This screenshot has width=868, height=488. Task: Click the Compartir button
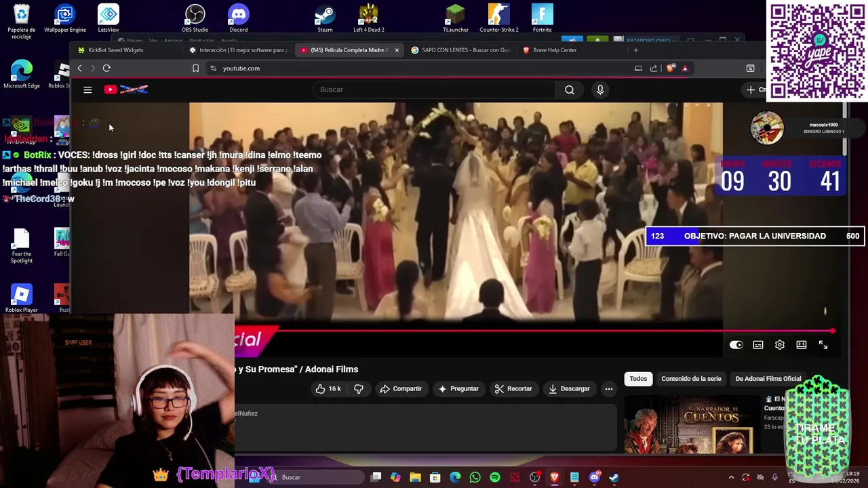pyautogui.click(x=401, y=388)
